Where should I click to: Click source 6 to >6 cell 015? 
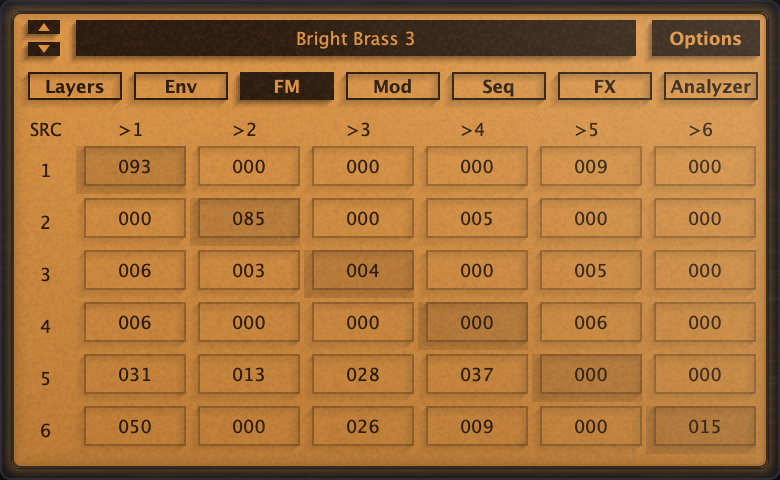coord(704,426)
